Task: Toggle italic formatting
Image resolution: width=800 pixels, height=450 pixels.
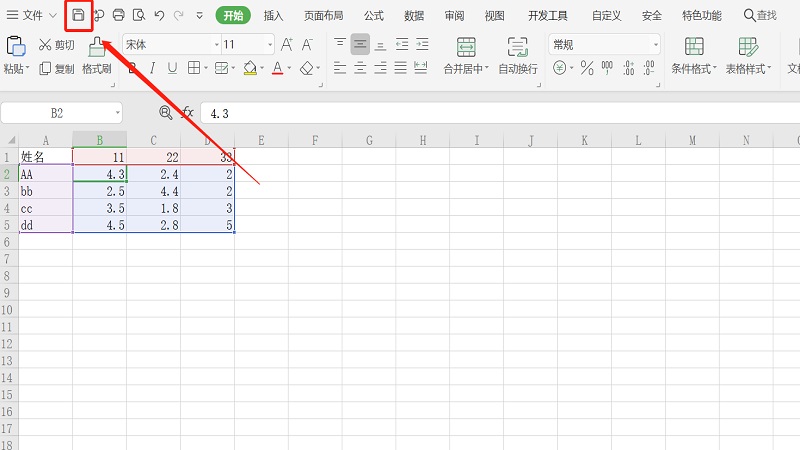Action: tap(153, 68)
